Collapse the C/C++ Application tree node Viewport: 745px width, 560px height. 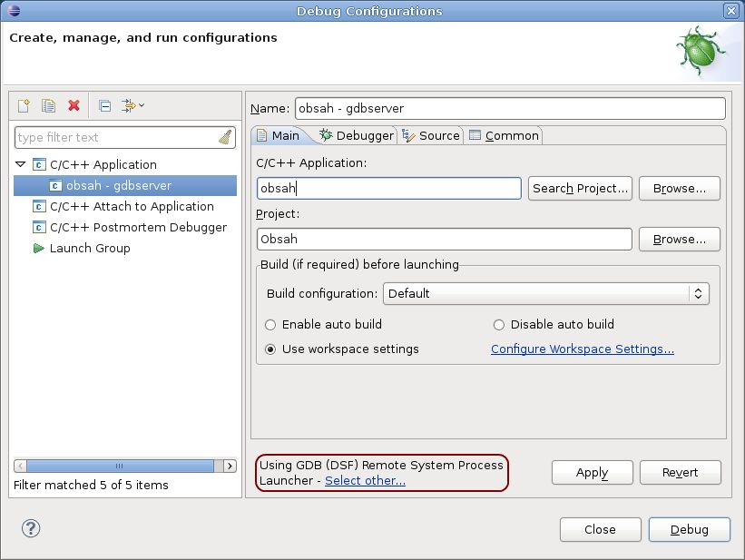(x=21, y=164)
